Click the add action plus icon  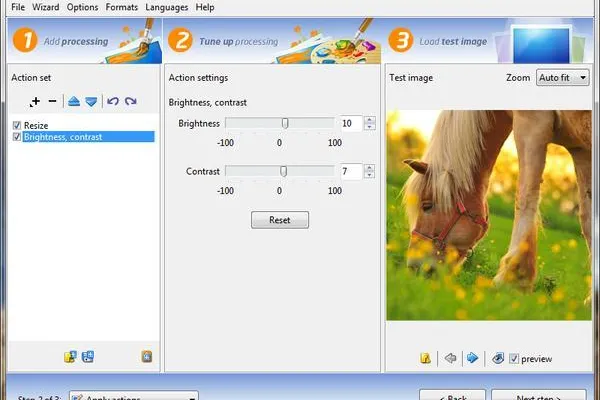click(x=35, y=101)
